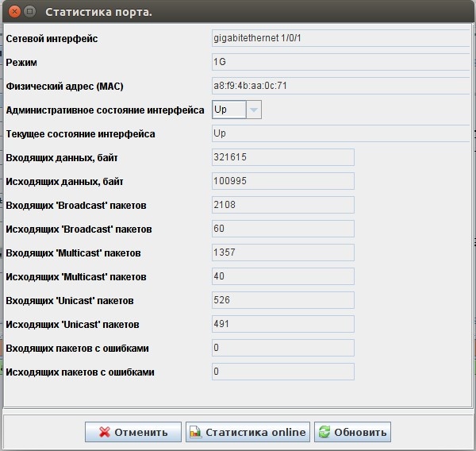
Task: Click the label Режим
Action: pyautogui.click(x=21, y=63)
